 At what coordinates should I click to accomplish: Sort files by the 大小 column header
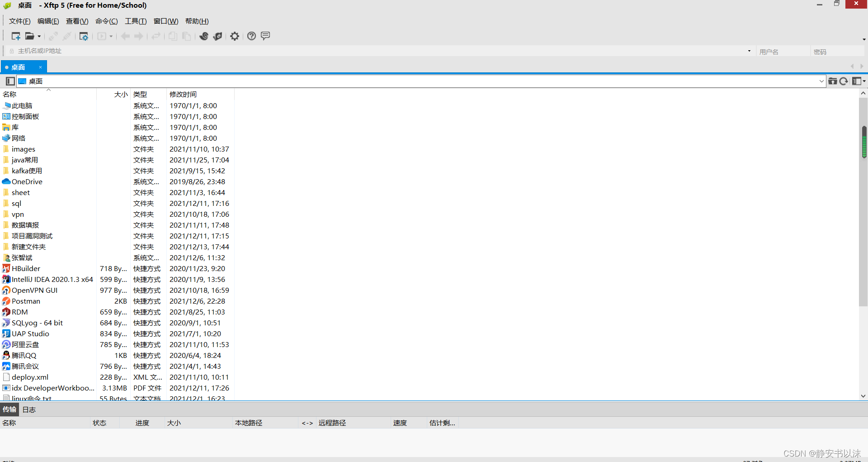[114, 95]
